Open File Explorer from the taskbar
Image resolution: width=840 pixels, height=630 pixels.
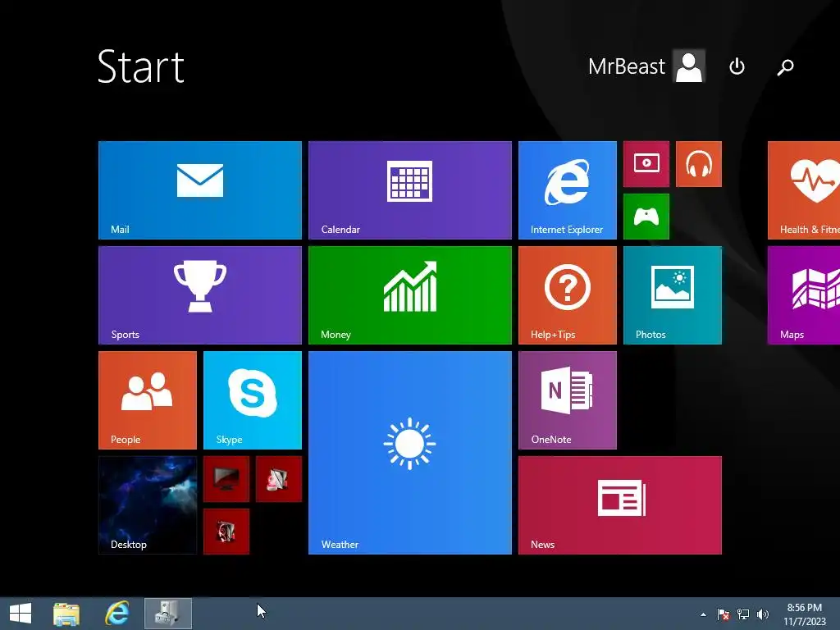click(x=66, y=614)
